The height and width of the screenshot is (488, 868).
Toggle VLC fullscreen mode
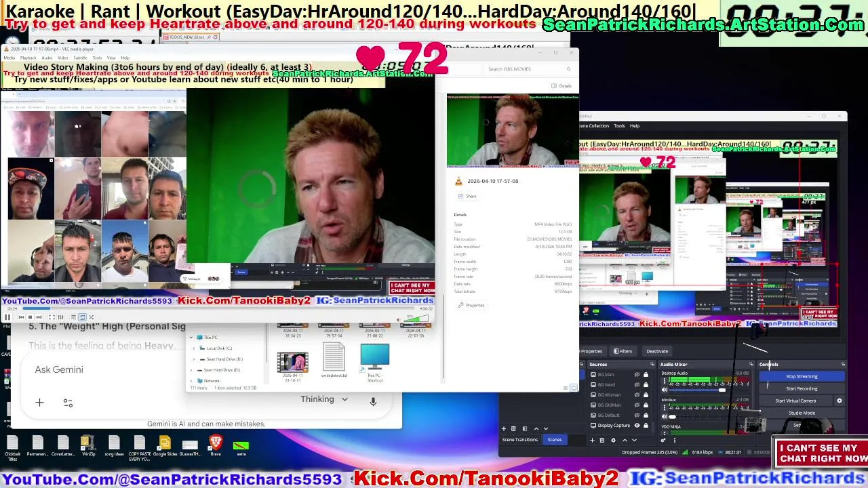pyautogui.click(x=52, y=317)
